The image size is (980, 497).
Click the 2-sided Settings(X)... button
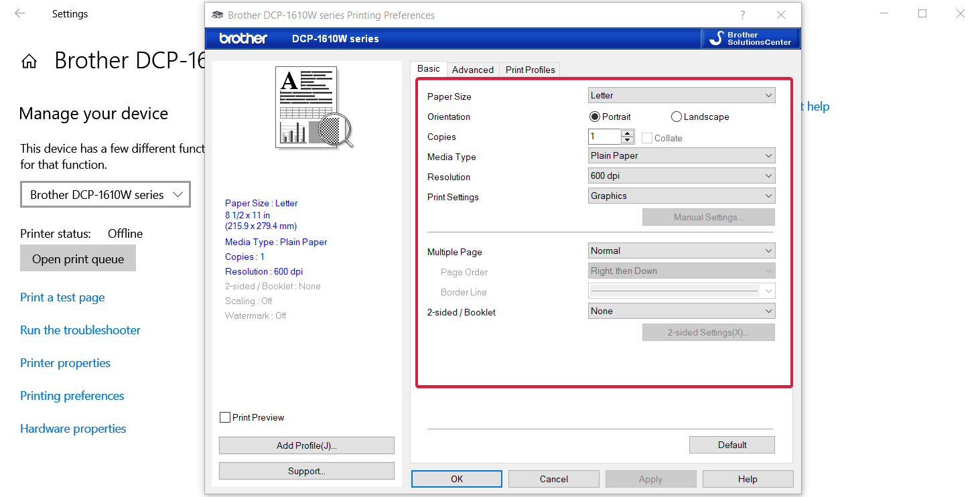pos(709,332)
